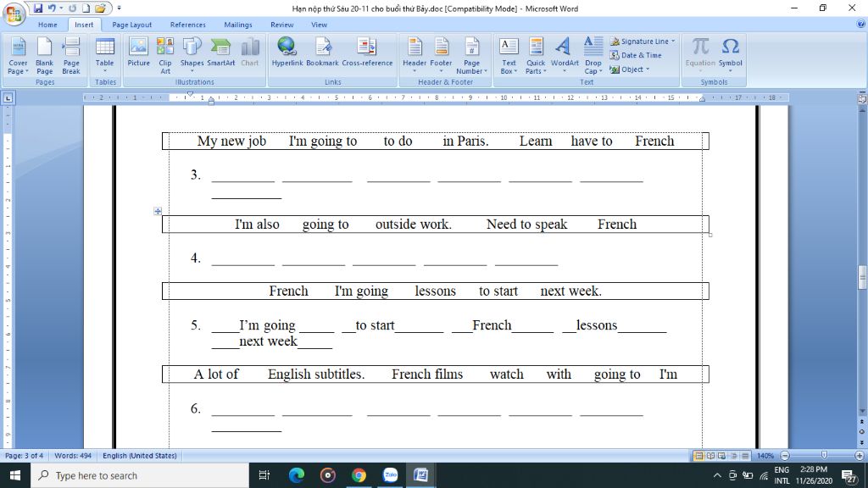Image resolution: width=868 pixels, height=488 pixels.
Task: Expand Page Number menu
Action: pos(471,55)
